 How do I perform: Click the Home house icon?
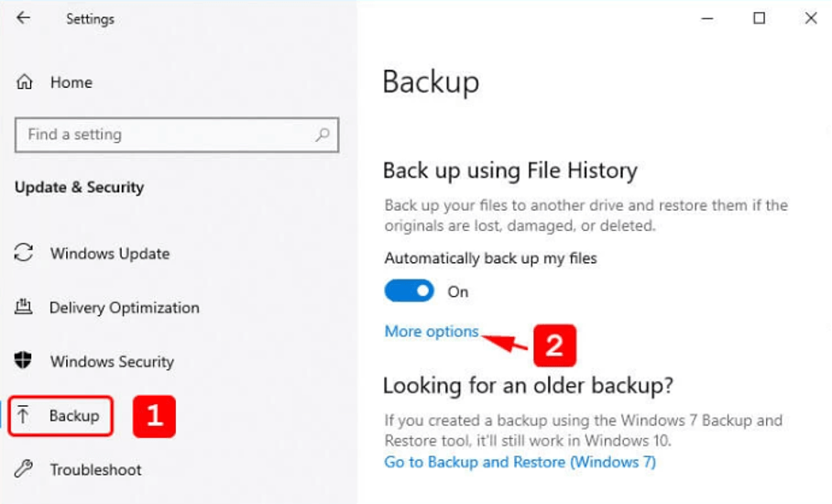25,82
